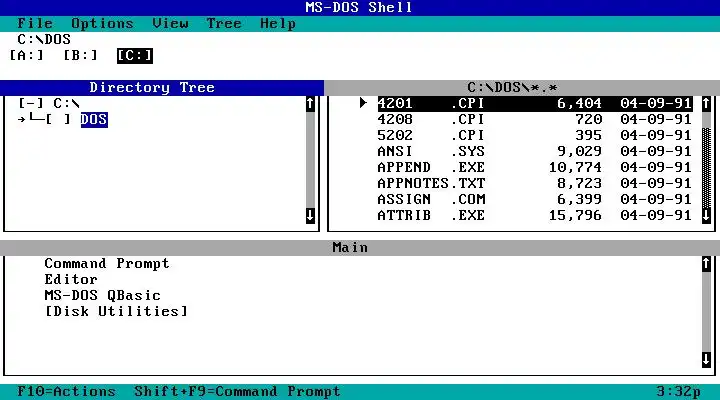The image size is (720, 400).
Task: Click the selection arrow marker beside 4201
Action: coord(363,103)
